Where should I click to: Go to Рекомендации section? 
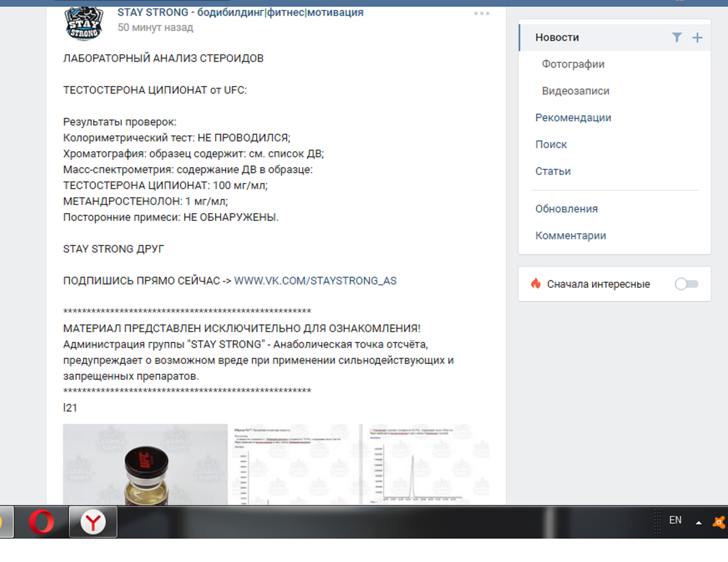pos(573,118)
